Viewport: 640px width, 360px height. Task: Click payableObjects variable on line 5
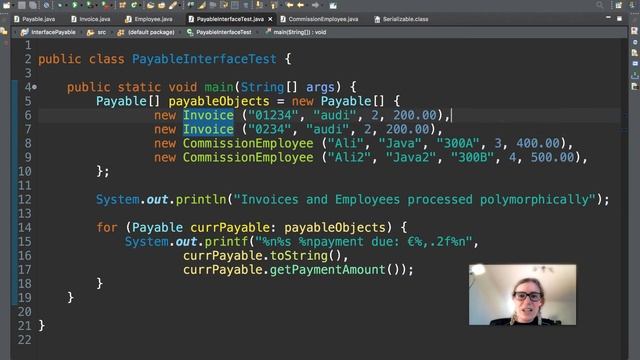point(219,101)
